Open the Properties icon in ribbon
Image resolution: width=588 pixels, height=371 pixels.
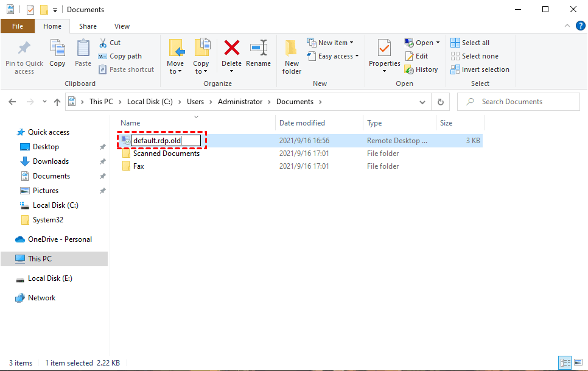click(x=384, y=49)
